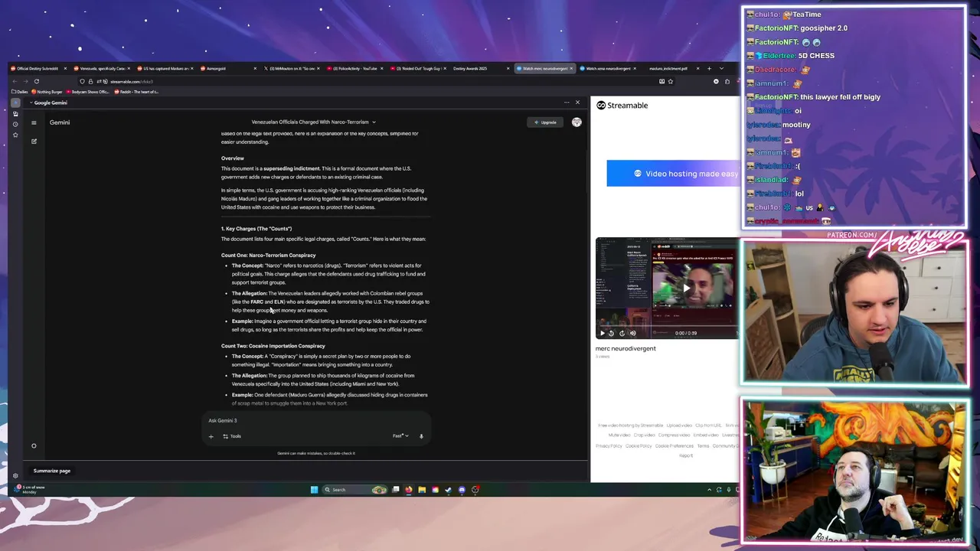Open the Dailies bookmark folder

point(20,92)
